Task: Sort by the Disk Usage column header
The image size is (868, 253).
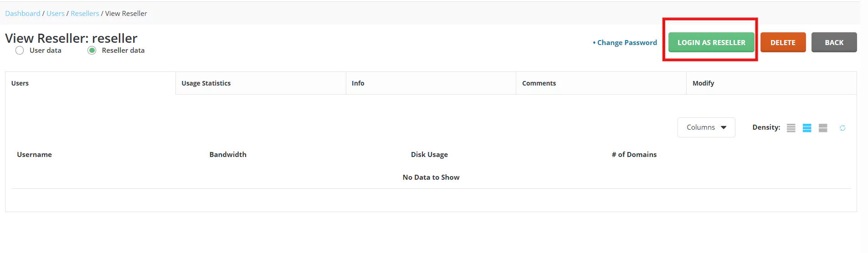Action: coord(429,155)
